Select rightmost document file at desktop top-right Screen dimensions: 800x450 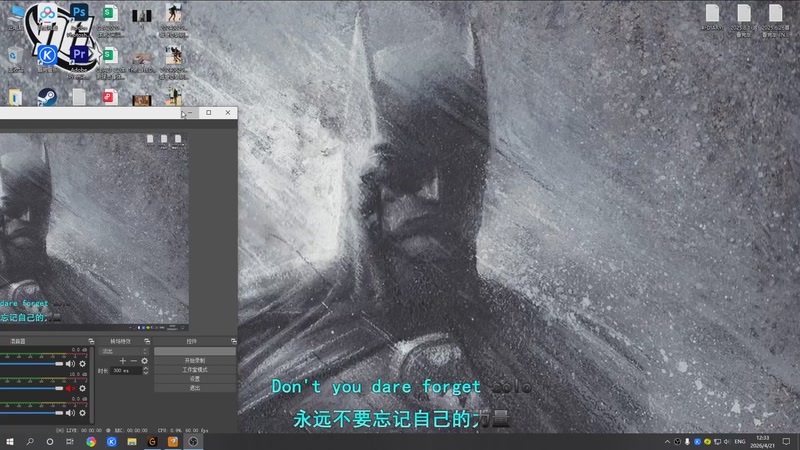(775, 20)
